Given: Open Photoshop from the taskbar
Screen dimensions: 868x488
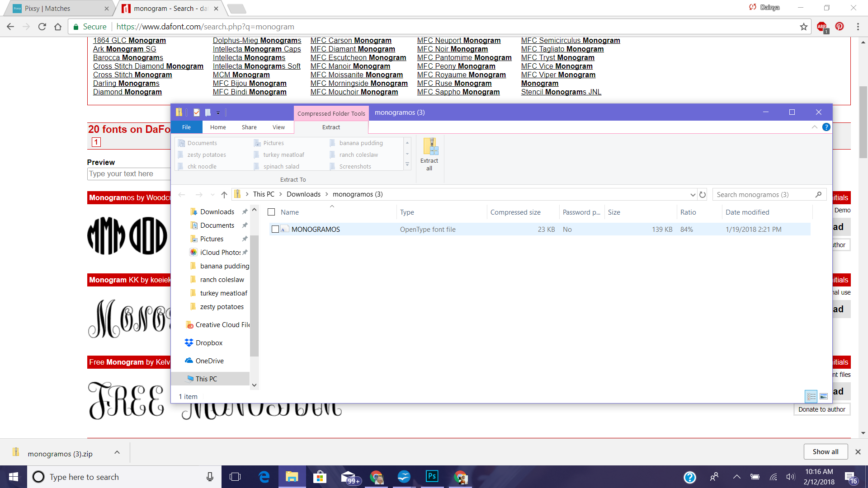Looking at the screenshot, I should 432,476.
